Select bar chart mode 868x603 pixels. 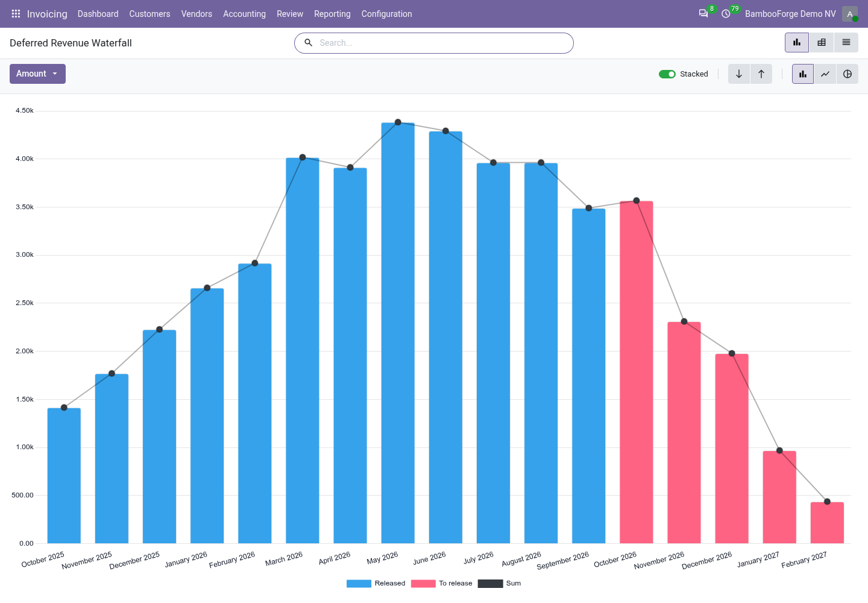(803, 74)
